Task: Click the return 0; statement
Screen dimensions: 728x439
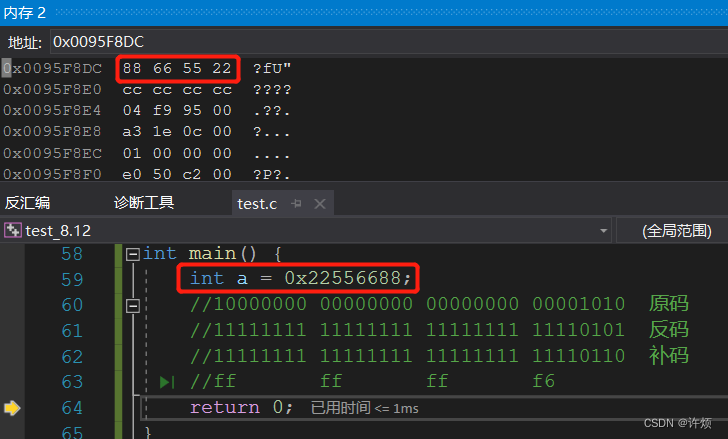Action: coord(241,407)
